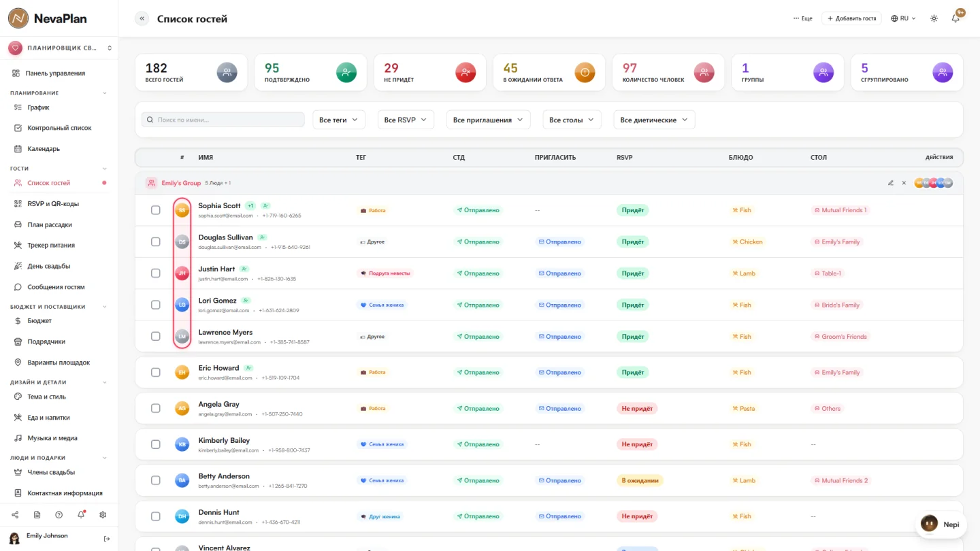Open the RU language selector
Image resolution: width=980 pixels, height=551 pixels.
tap(903, 18)
